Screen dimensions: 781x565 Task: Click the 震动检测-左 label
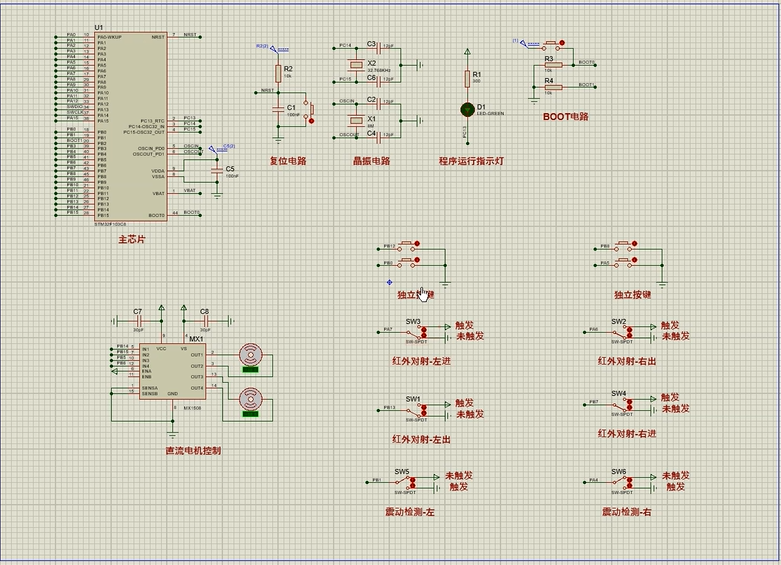click(x=410, y=512)
